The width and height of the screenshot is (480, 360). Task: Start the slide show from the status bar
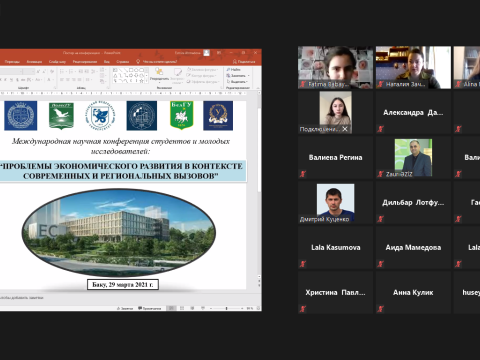(203, 308)
